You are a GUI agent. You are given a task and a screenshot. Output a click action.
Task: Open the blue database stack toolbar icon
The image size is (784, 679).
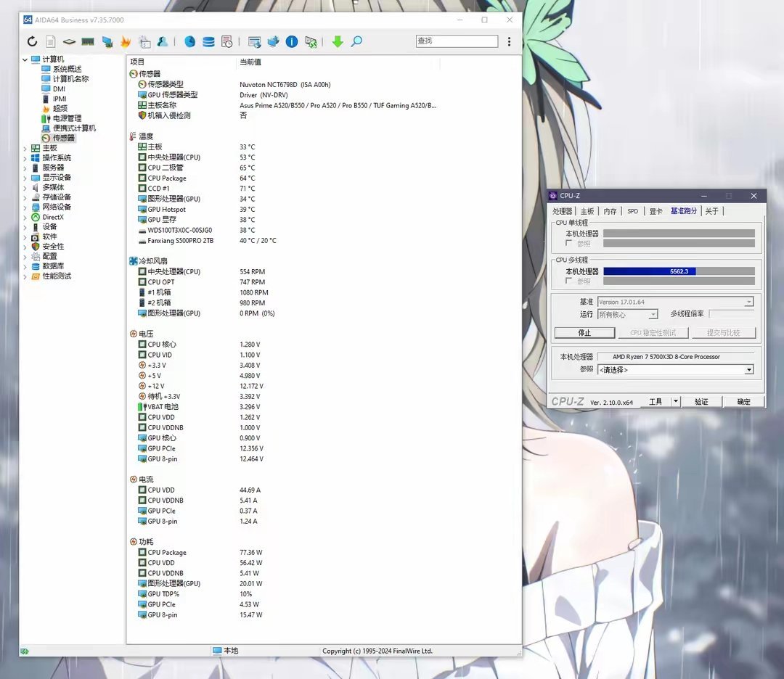(x=208, y=41)
